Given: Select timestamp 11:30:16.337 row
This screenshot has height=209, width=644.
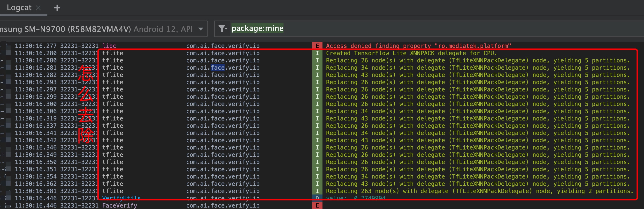Looking at the screenshot, I should coord(36,126).
